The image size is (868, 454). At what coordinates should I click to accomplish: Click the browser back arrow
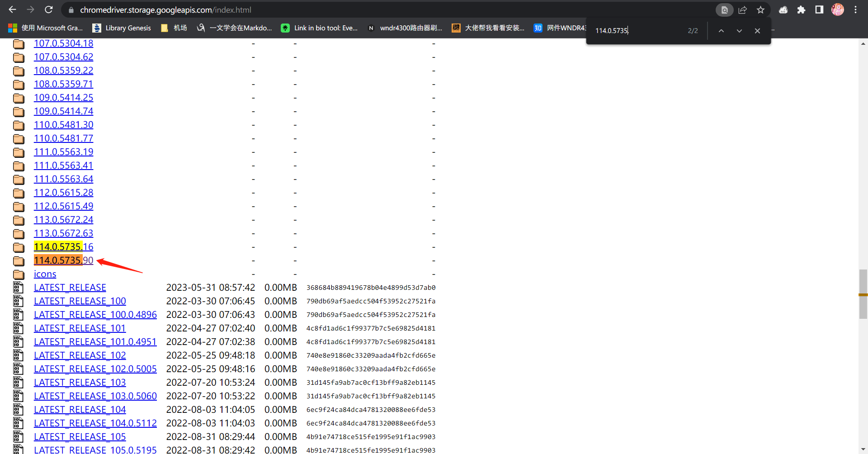tap(12, 9)
